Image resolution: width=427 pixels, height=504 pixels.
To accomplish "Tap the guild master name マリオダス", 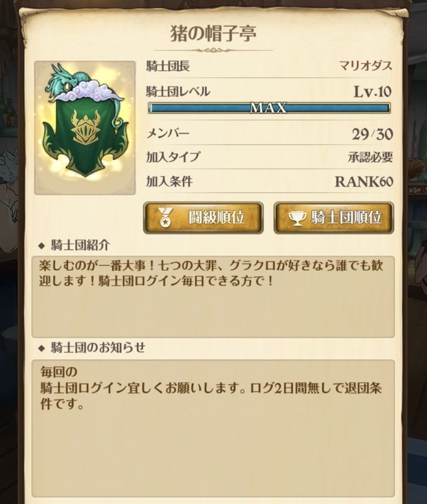I will pyautogui.click(x=366, y=66).
